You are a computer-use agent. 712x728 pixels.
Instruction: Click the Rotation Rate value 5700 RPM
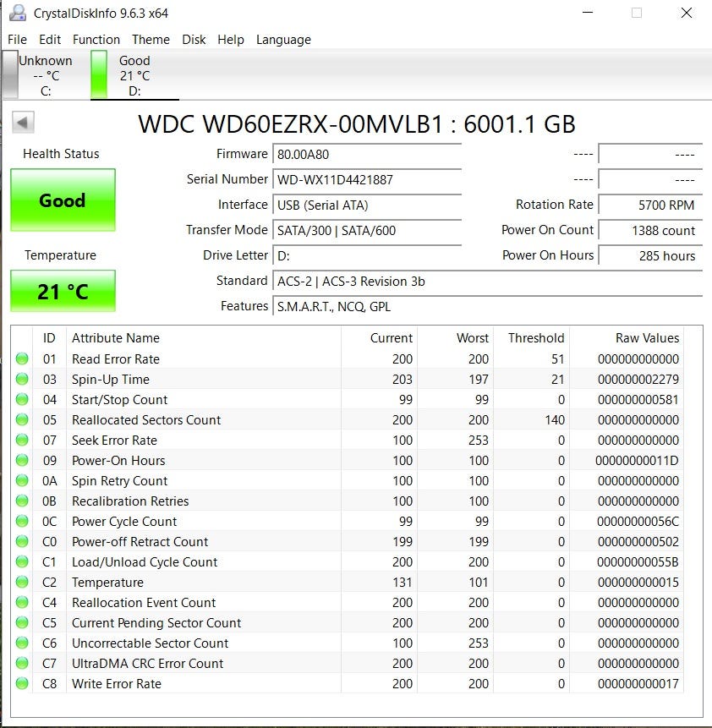click(x=650, y=205)
